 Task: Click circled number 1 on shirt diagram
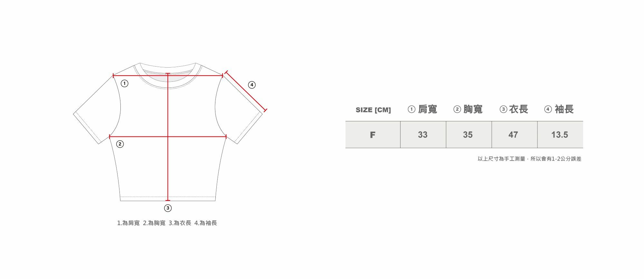(x=124, y=84)
